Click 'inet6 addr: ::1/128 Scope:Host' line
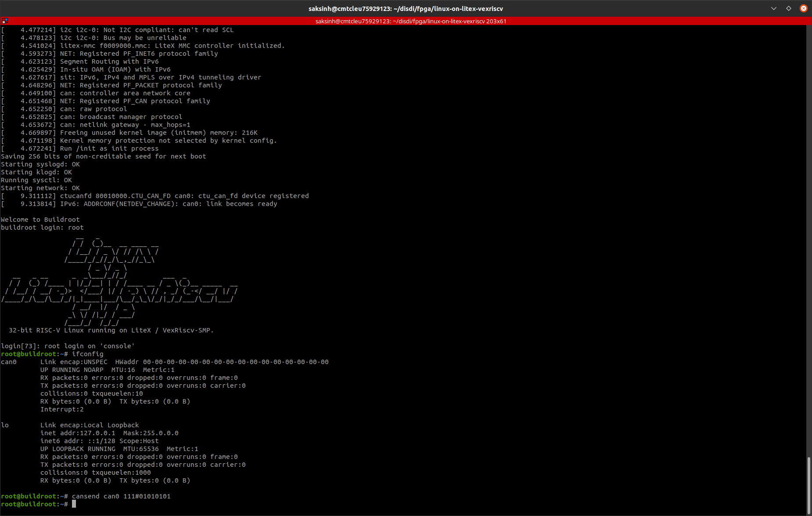 (100, 441)
